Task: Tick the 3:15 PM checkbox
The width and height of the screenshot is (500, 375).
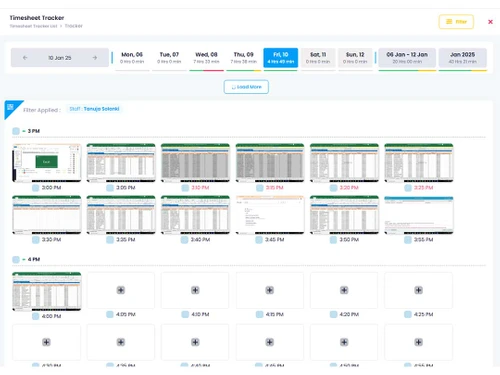Action: pos(260,188)
